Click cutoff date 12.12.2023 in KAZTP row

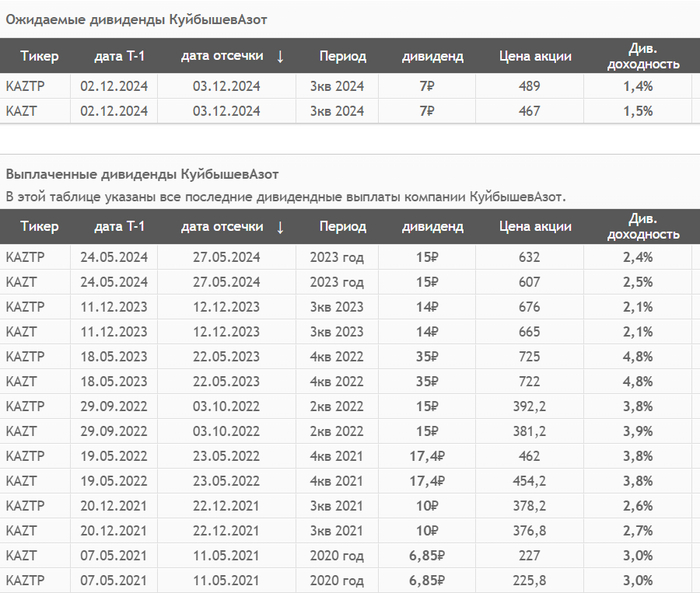coord(226,307)
